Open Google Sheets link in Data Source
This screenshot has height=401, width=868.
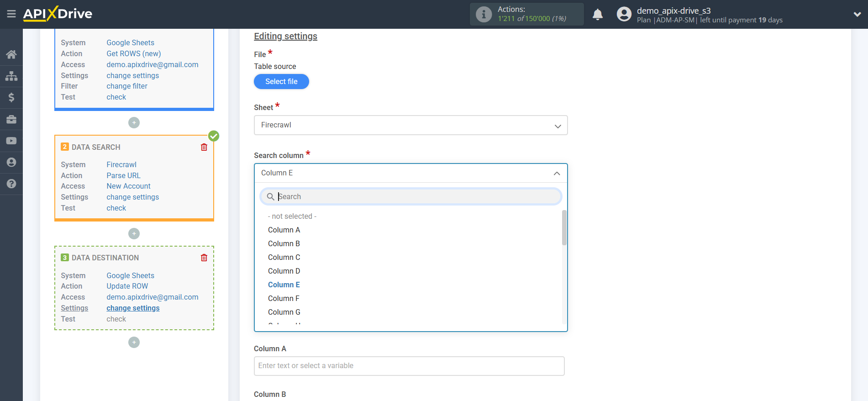(131, 42)
